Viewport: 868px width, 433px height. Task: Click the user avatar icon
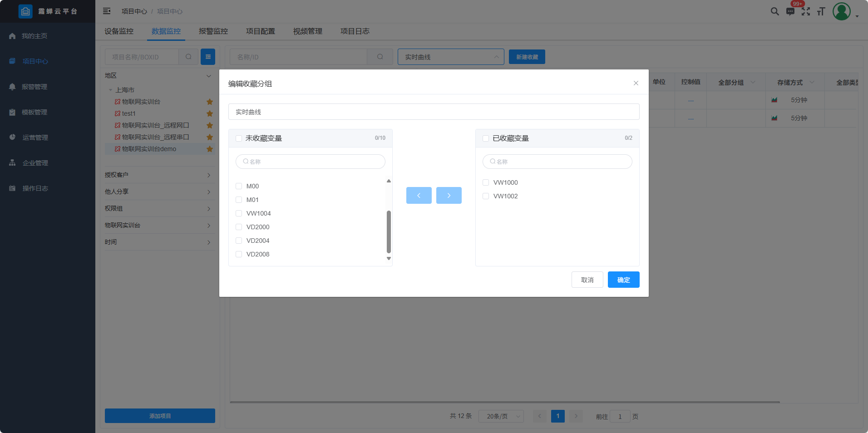[x=841, y=11]
